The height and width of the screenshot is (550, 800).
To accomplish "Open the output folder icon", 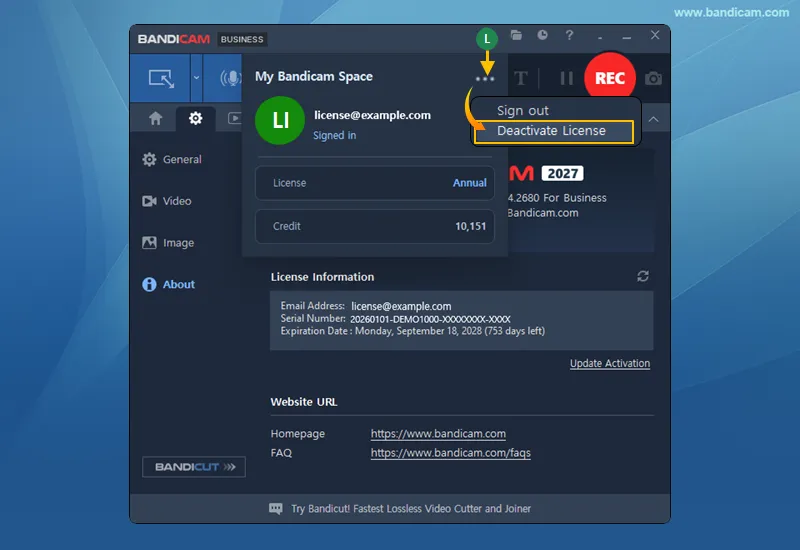I will click(x=516, y=35).
